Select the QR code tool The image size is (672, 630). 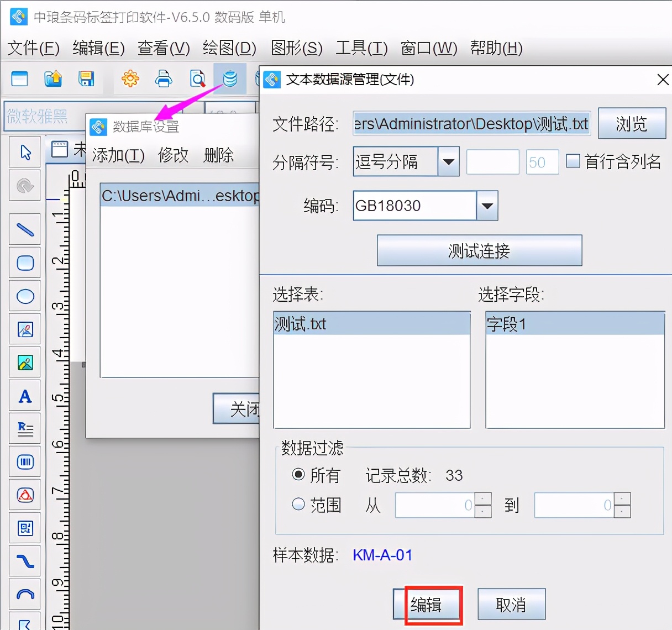tap(25, 528)
